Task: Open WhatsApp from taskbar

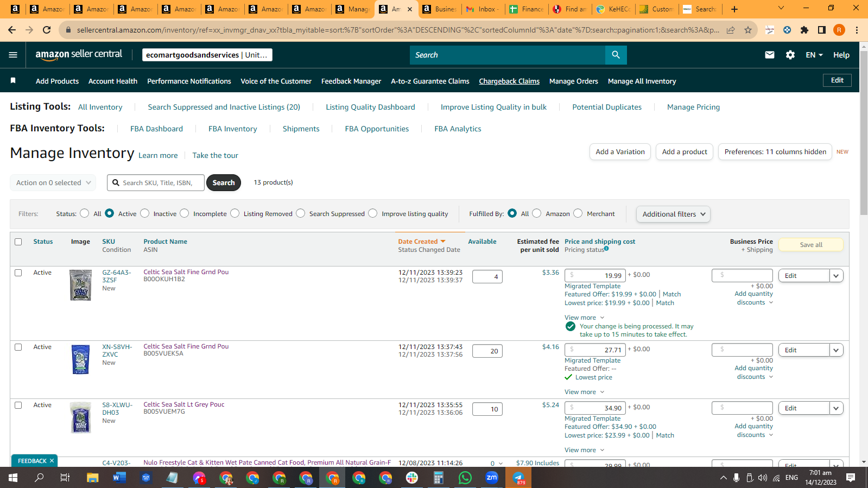Action: coord(465,478)
